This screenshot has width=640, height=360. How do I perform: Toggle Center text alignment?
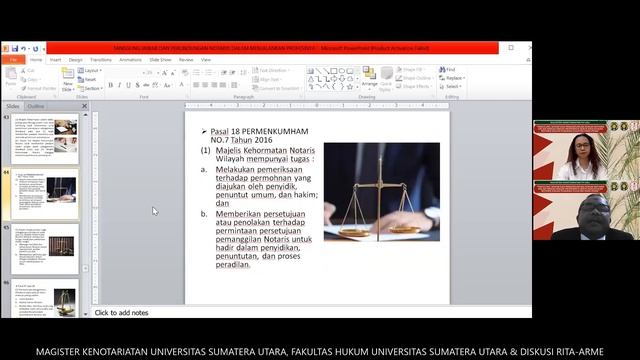click(x=205, y=85)
